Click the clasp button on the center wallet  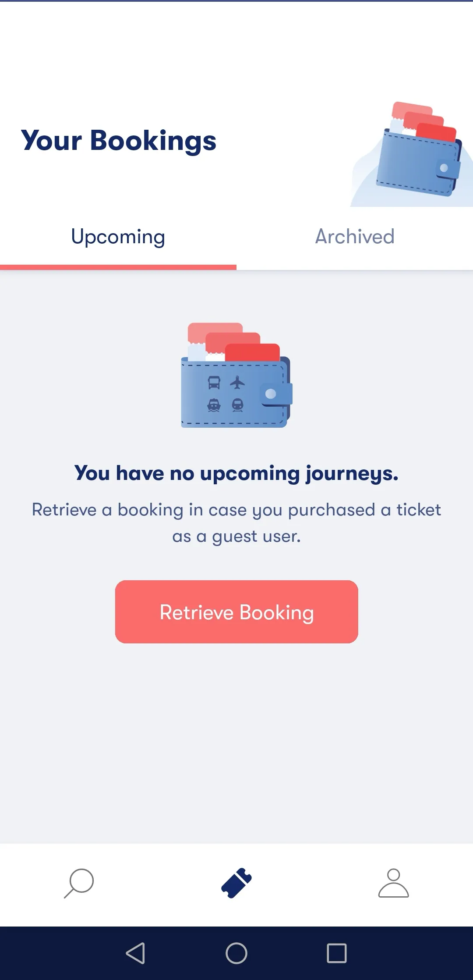tap(272, 394)
